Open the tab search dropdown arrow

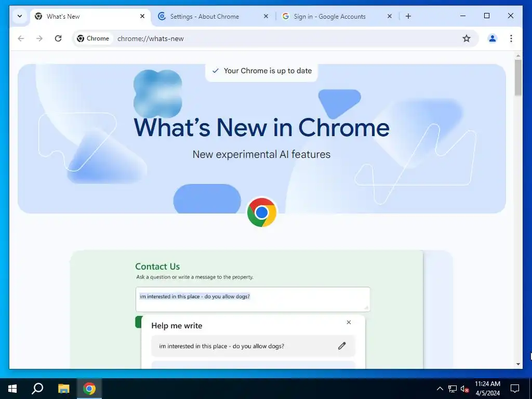coord(20,16)
